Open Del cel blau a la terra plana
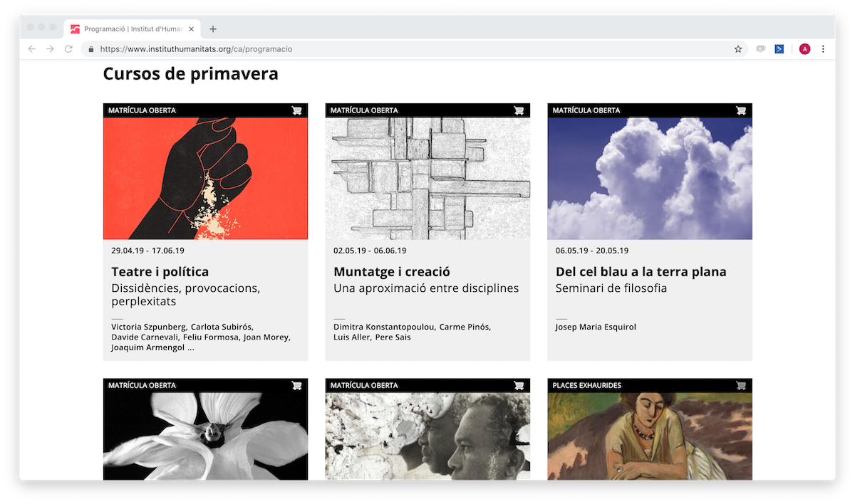The height and width of the screenshot is (504, 855). [641, 272]
